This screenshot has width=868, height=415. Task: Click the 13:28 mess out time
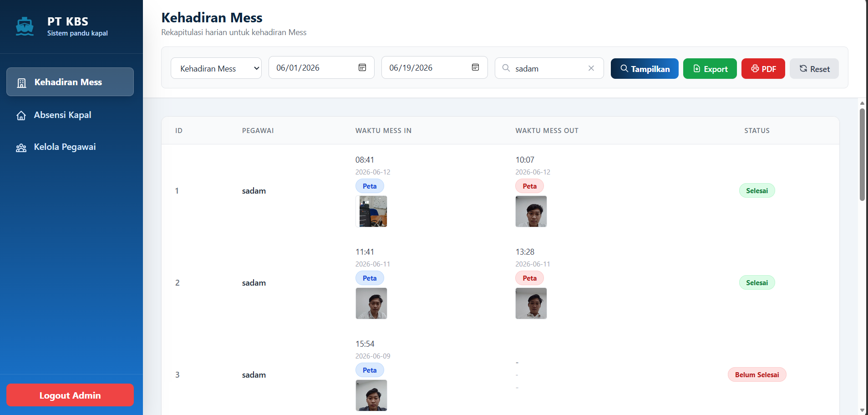525,252
